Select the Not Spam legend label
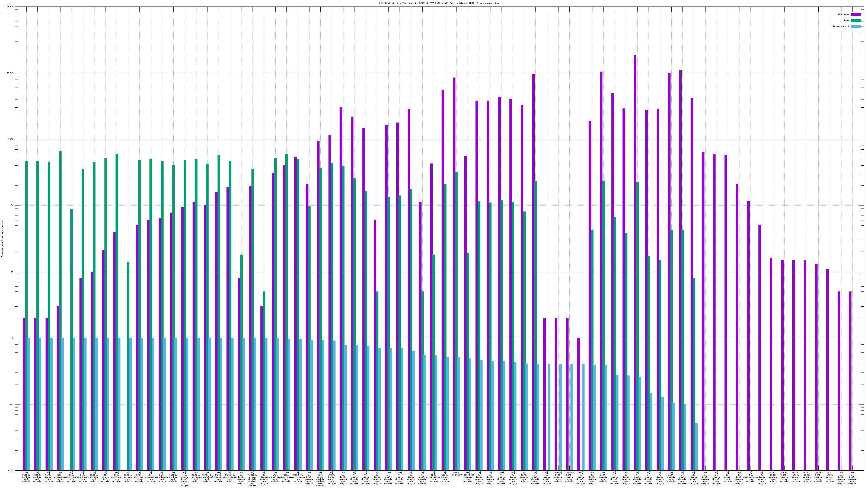868x488 pixels. [844, 14]
